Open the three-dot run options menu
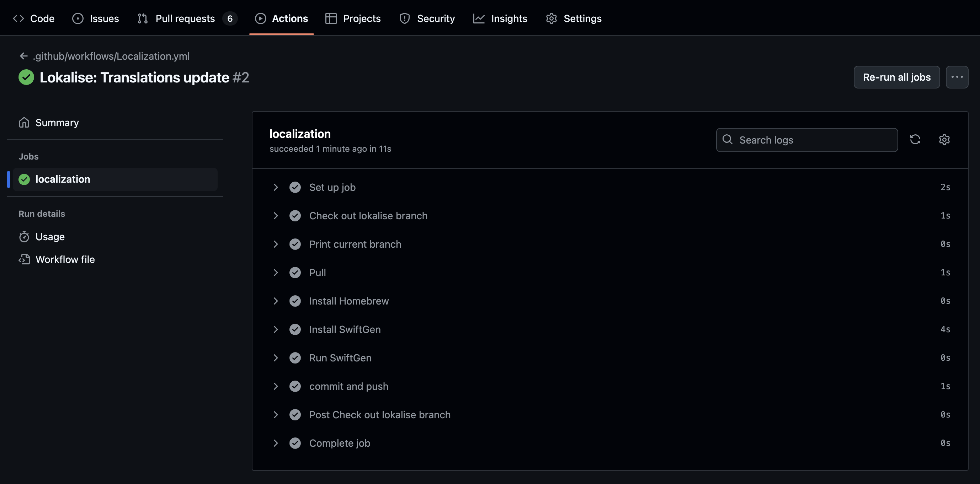Screen dimensions: 980x484 tap(957, 77)
